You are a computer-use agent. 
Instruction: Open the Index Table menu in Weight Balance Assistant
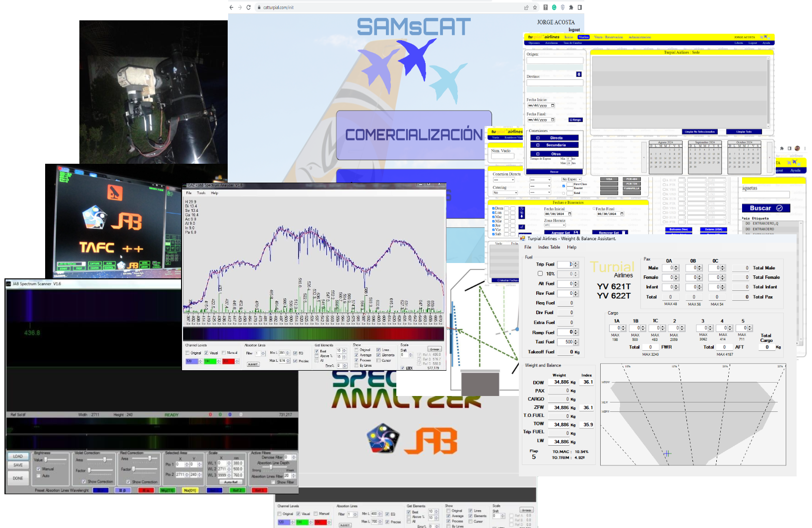point(550,247)
